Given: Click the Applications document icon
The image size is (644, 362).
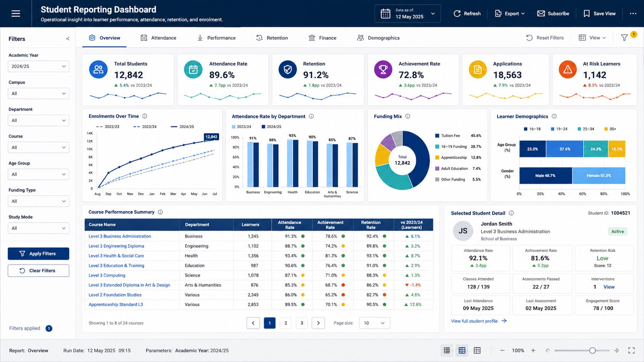Looking at the screenshot, I should pyautogui.click(x=478, y=69).
